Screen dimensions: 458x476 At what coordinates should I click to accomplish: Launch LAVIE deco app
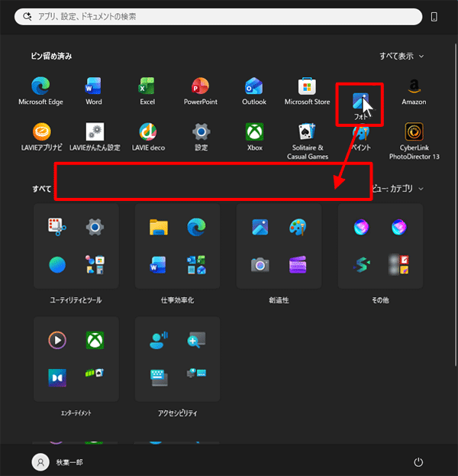tap(148, 138)
